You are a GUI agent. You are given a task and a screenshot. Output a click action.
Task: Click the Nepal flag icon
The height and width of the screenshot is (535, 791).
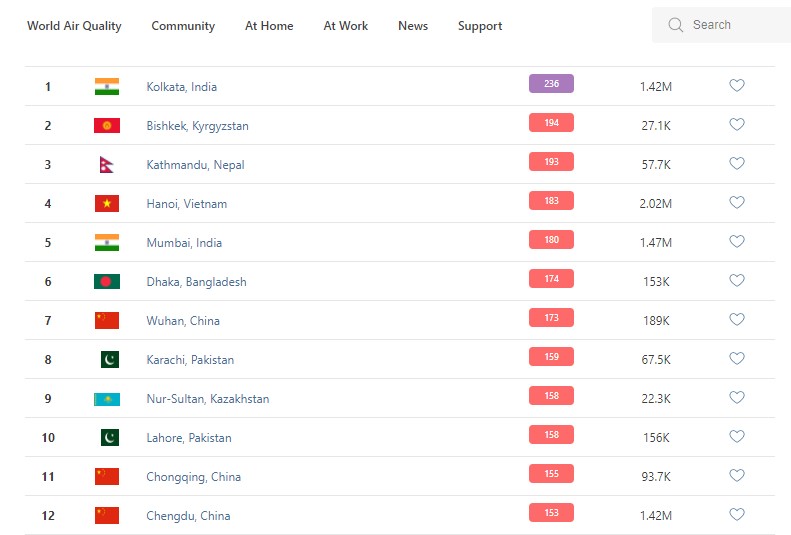click(x=106, y=165)
